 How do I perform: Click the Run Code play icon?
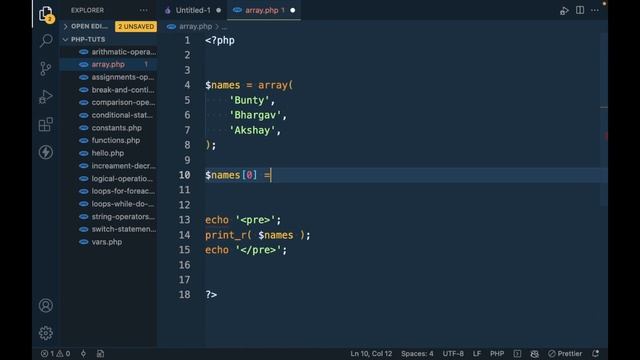pyautogui.click(x=564, y=11)
